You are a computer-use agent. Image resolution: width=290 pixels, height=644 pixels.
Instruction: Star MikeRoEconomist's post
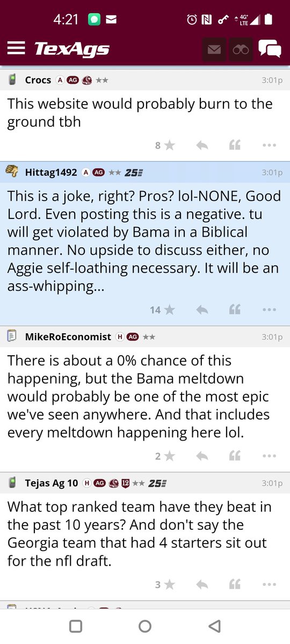click(x=169, y=456)
